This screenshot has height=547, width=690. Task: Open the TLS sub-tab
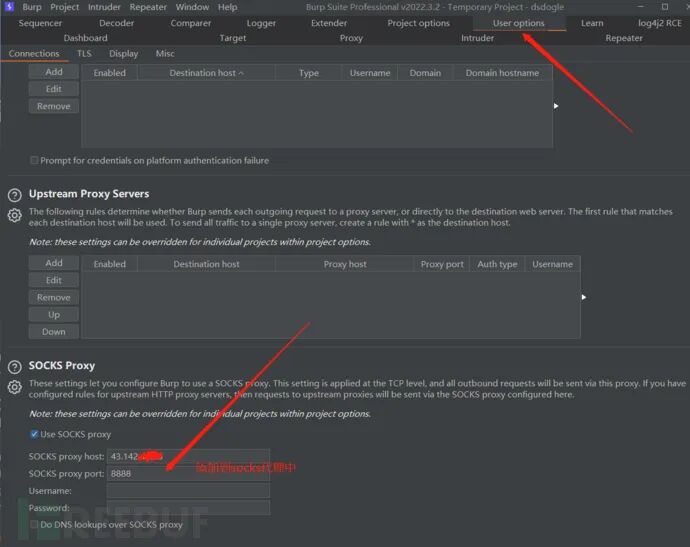pyautogui.click(x=84, y=53)
